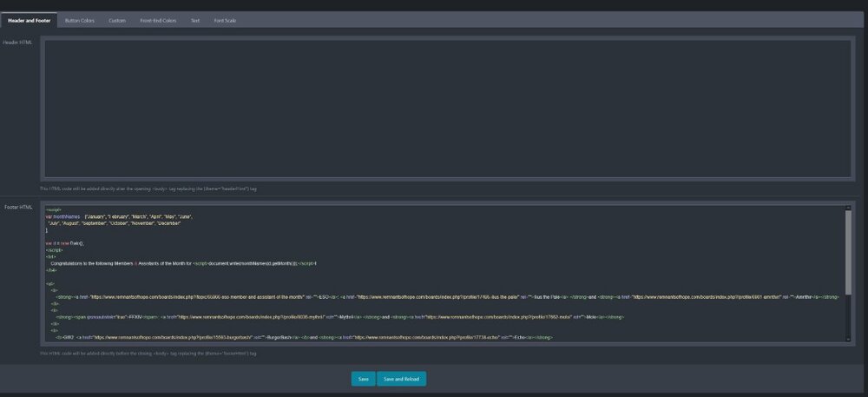
Task: Switch to the Button Colors tab
Action: pos(80,20)
